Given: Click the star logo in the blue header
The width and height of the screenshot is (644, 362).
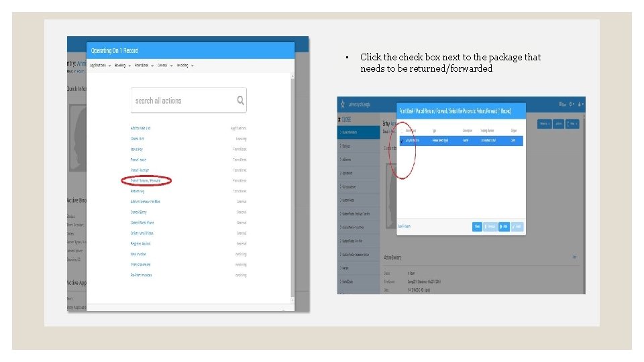Looking at the screenshot, I should tap(343, 105).
